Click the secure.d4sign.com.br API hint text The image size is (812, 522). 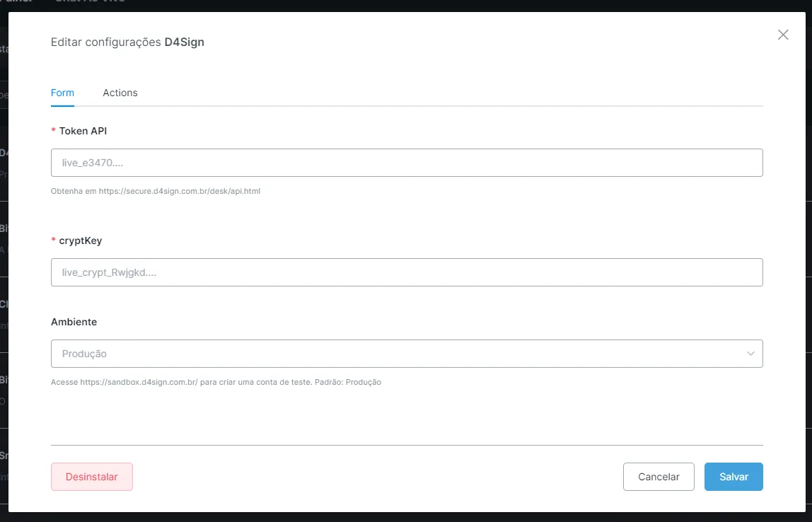coord(156,191)
